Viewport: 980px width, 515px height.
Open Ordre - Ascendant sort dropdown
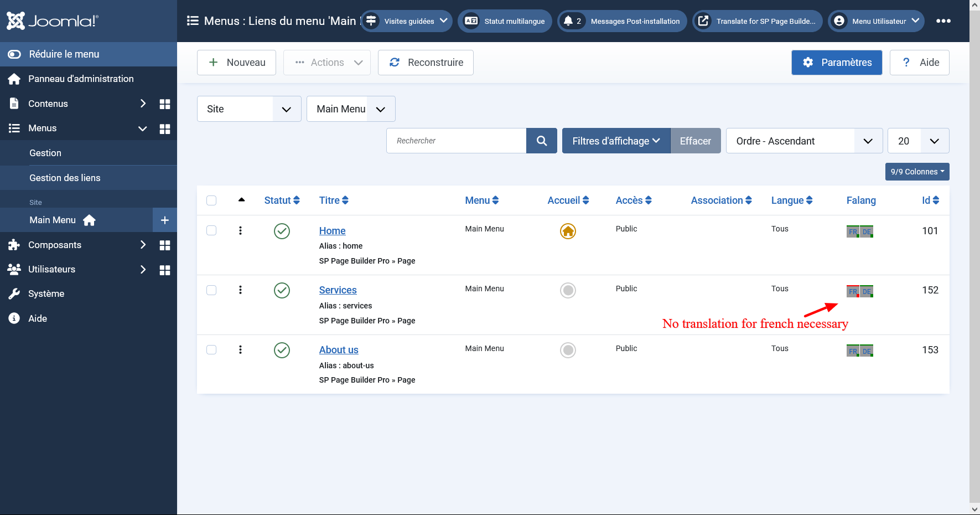click(804, 141)
